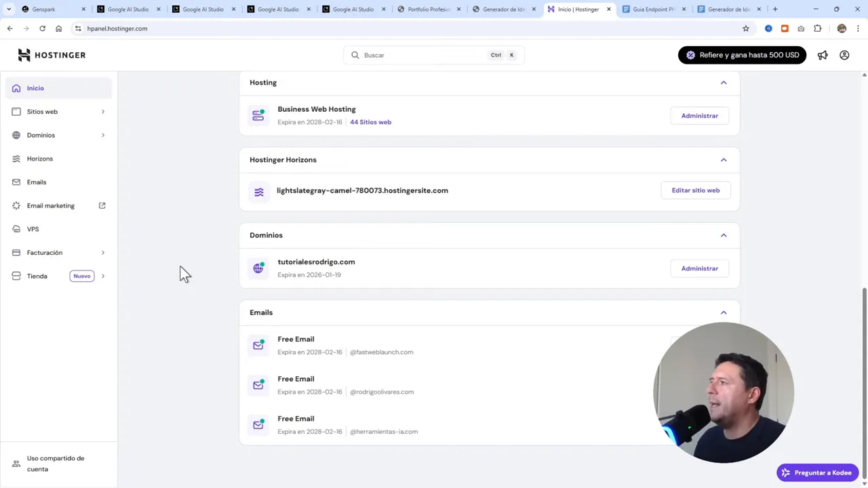
Task: Select VPS from the sidebar
Action: (x=33, y=228)
